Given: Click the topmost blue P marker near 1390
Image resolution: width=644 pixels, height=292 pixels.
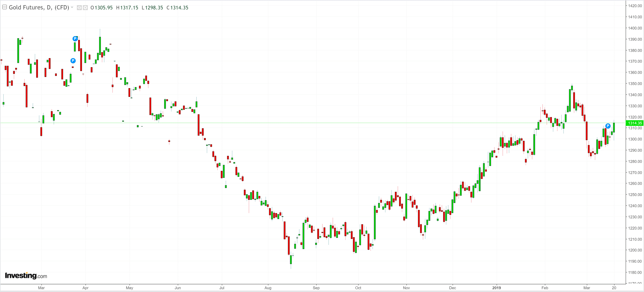Looking at the screenshot, I should pos(75,39).
